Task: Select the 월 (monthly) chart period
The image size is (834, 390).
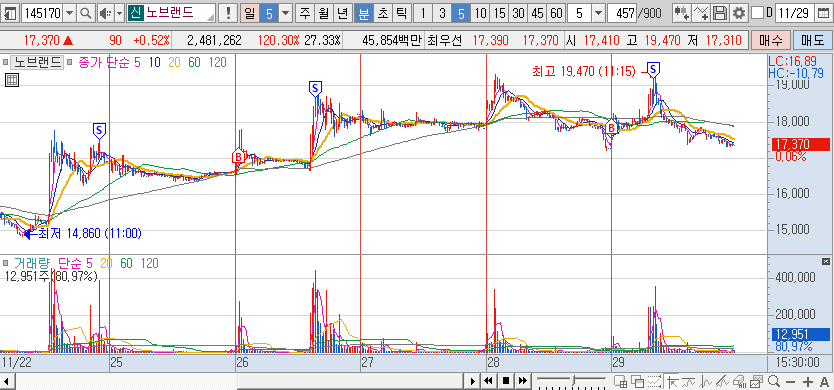Action: click(x=323, y=13)
